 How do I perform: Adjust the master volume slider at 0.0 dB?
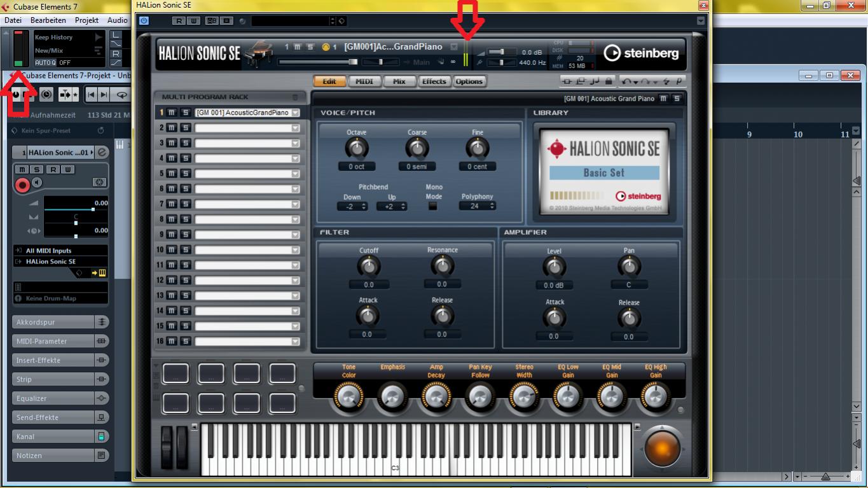501,52
